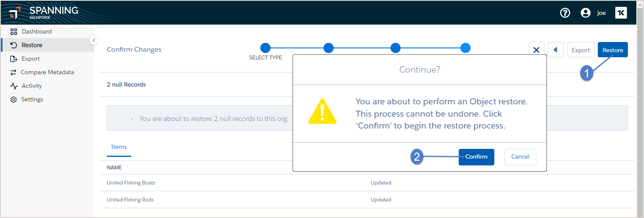Screen dimensions: 644x218
Task: Cancel the Continue dialog
Action: tap(520, 157)
